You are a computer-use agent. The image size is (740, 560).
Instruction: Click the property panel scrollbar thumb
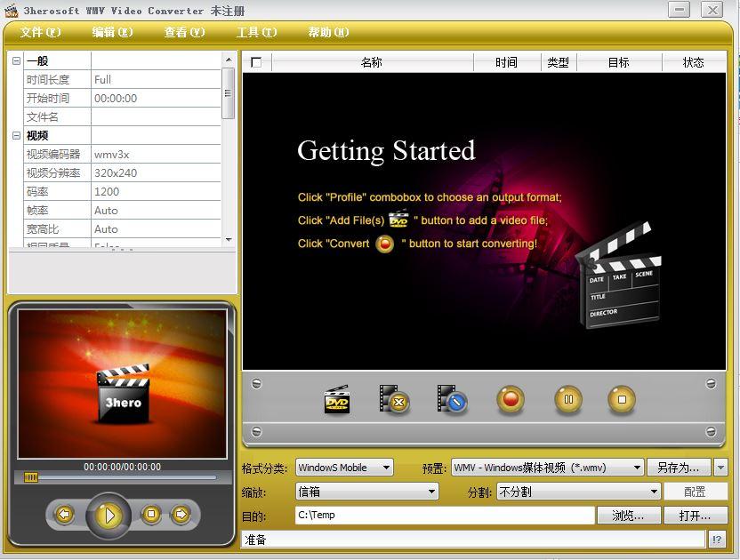228,93
